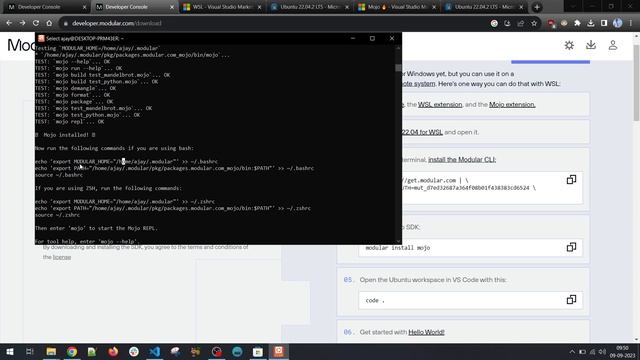
Task: Go to the browser home page
Action: [49, 23]
